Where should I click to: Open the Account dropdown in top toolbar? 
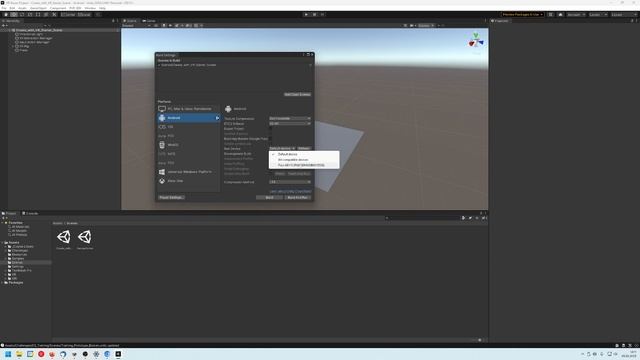pyautogui.click(x=576, y=15)
